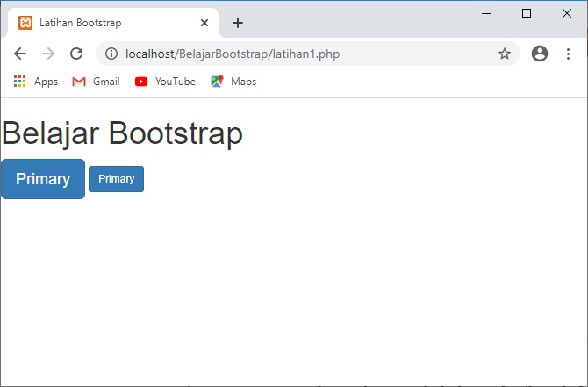Open a new tab with plus button
The width and height of the screenshot is (588, 387).
point(238,23)
